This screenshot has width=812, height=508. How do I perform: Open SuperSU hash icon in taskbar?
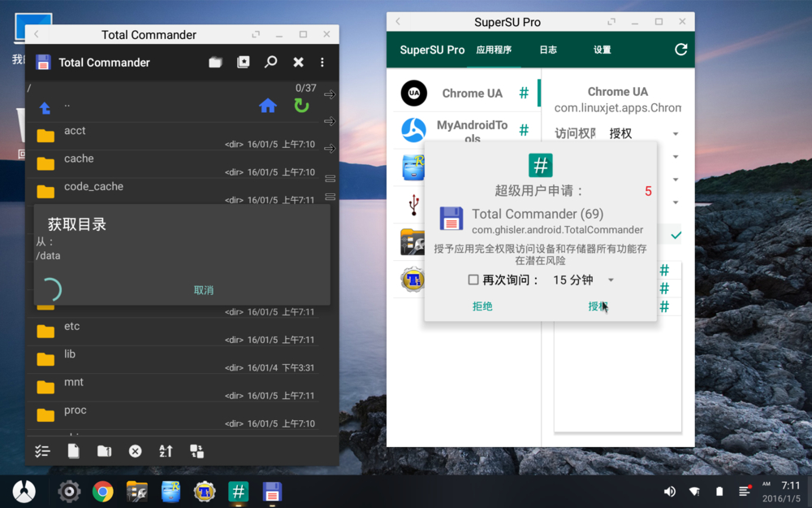tap(238, 492)
